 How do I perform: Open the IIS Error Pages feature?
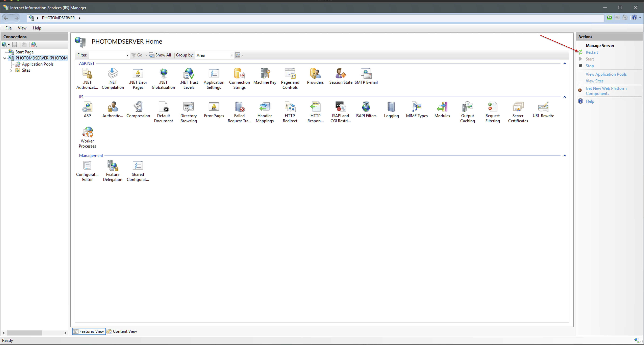(214, 109)
